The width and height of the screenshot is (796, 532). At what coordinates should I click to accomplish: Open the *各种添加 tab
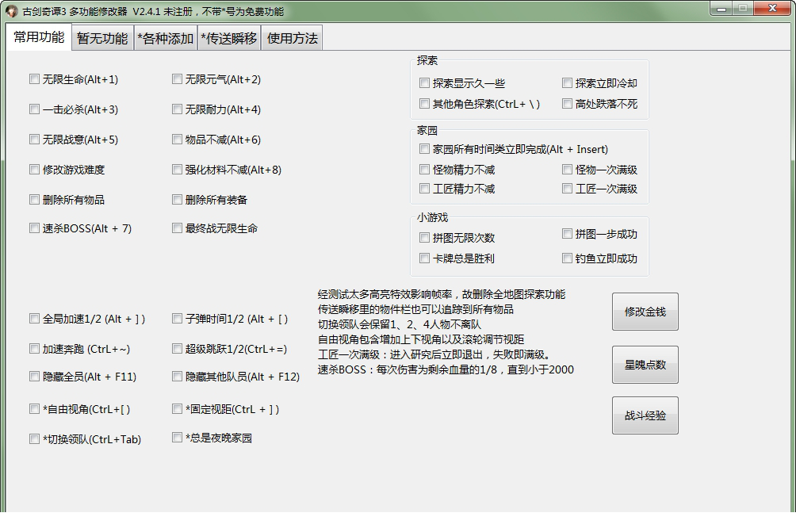[166, 39]
